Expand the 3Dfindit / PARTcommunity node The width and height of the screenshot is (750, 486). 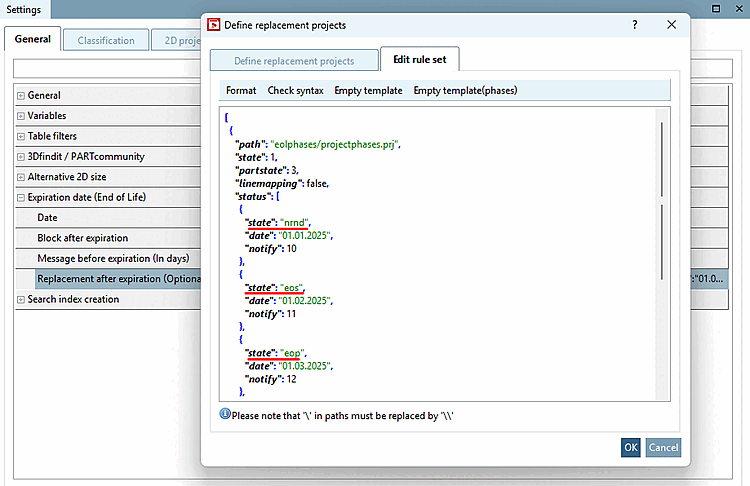[21, 157]
